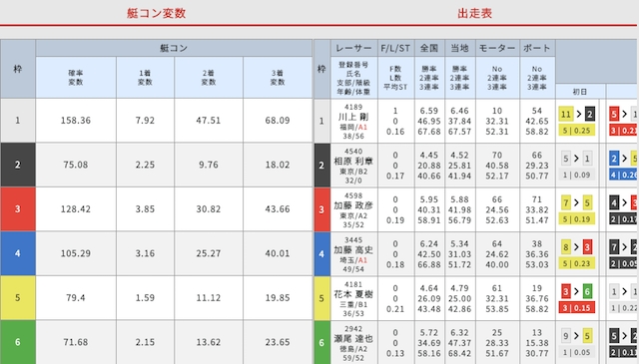Click the blue lane 4 color cell

click(x=18, y=253)
